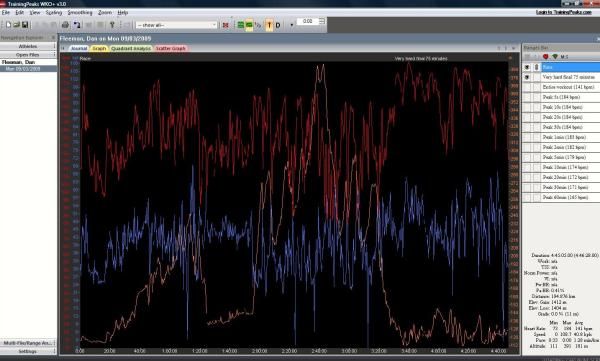Toggle visibility checkbox for Peak 20min range

pyautogui.click(x=527, y=177)
